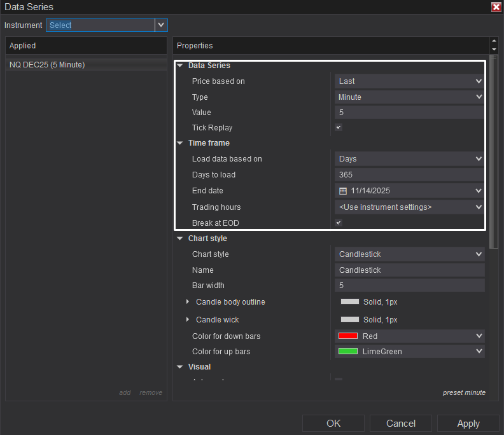Click the Apply button

click(x=468, y=424)
